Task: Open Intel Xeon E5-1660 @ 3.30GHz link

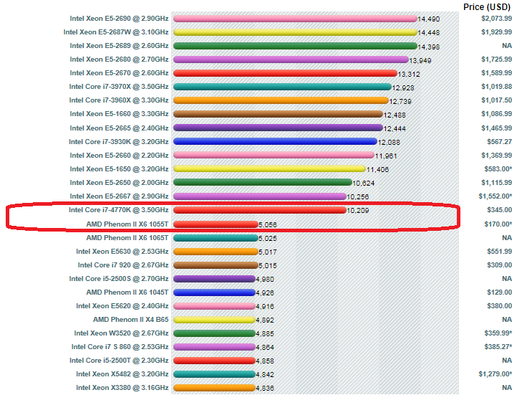Action: [x=119, y=114]
